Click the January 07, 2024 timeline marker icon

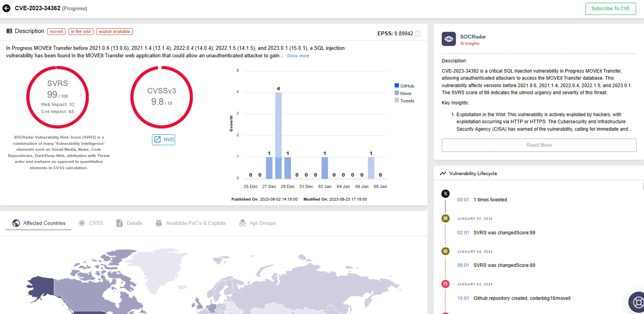coord(445,218)
